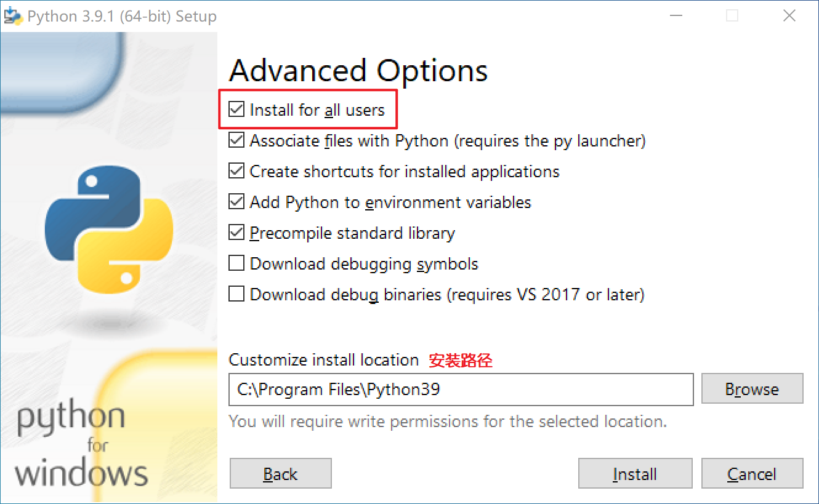
Task: Disable Create shortcuts for installed applications
Action: click(x=236, y=171)
